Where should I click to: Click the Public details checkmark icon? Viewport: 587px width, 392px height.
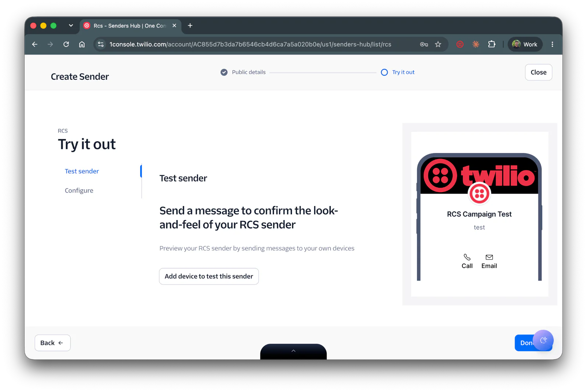224,72
